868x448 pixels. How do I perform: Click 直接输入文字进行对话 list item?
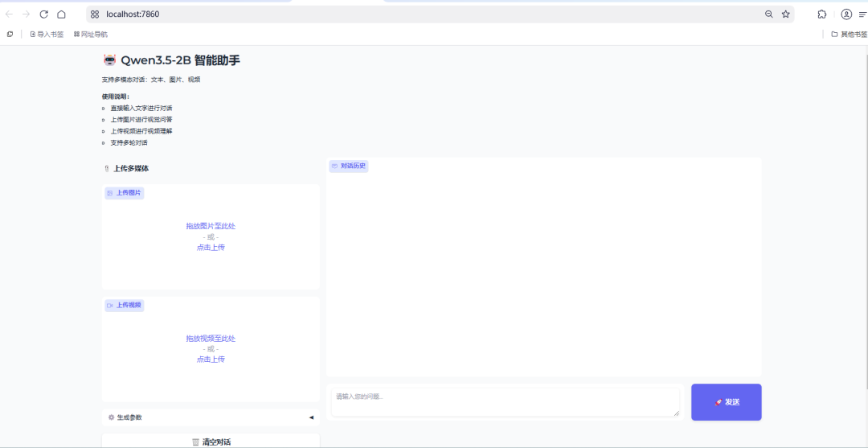click(141, 108)
